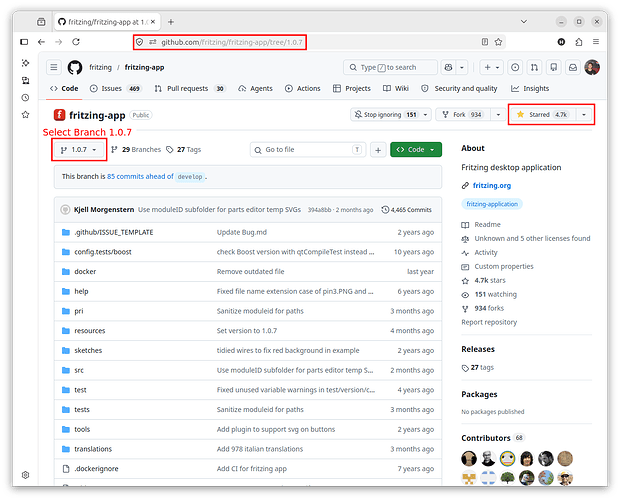Image resolution: width=620 pixels, height=500 pixels.
Task: Click the Stop ignoring notifications button
Action: (384, 115)
